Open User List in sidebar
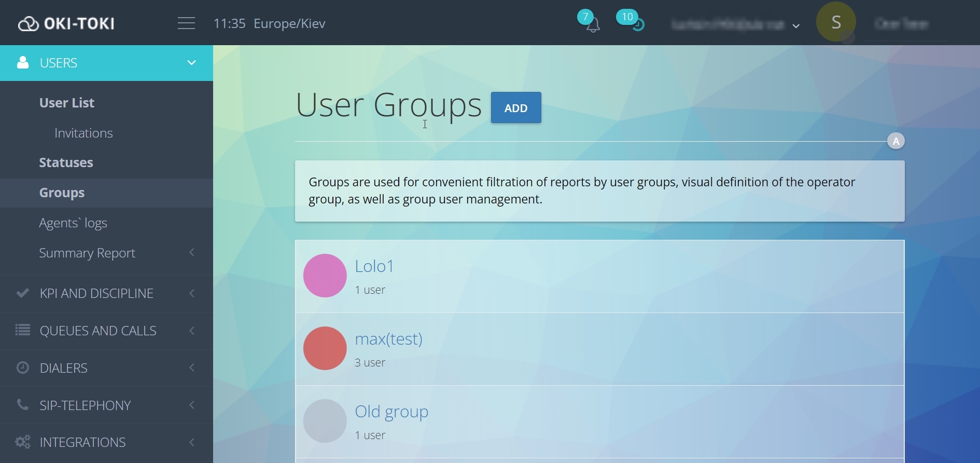Viewport: 980px width, 463px height. coord(67,103)
